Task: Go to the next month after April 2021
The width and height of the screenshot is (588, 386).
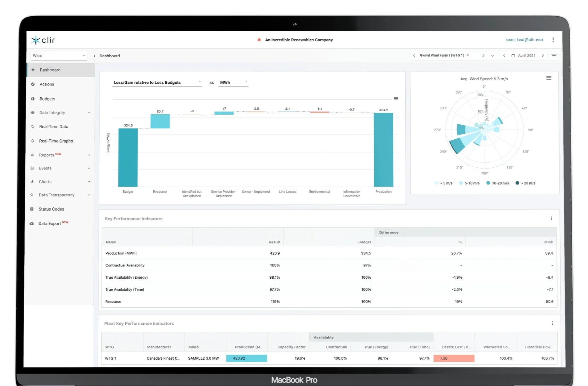Action: pyautogui.click(x=543, y=56)
